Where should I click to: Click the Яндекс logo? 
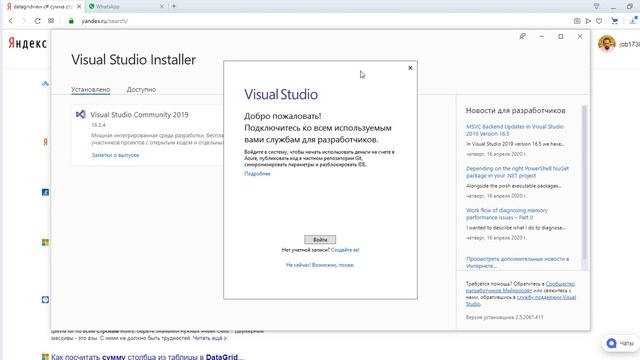[27, 43]
